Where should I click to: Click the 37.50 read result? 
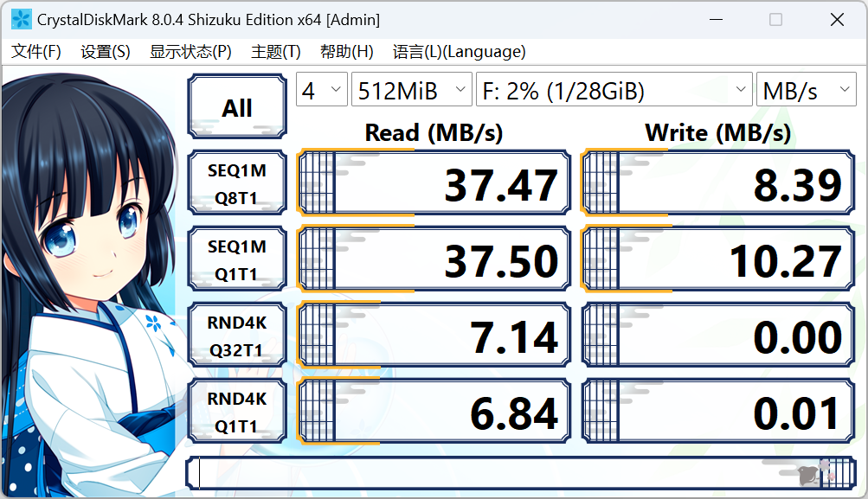(x=434, y=259)
